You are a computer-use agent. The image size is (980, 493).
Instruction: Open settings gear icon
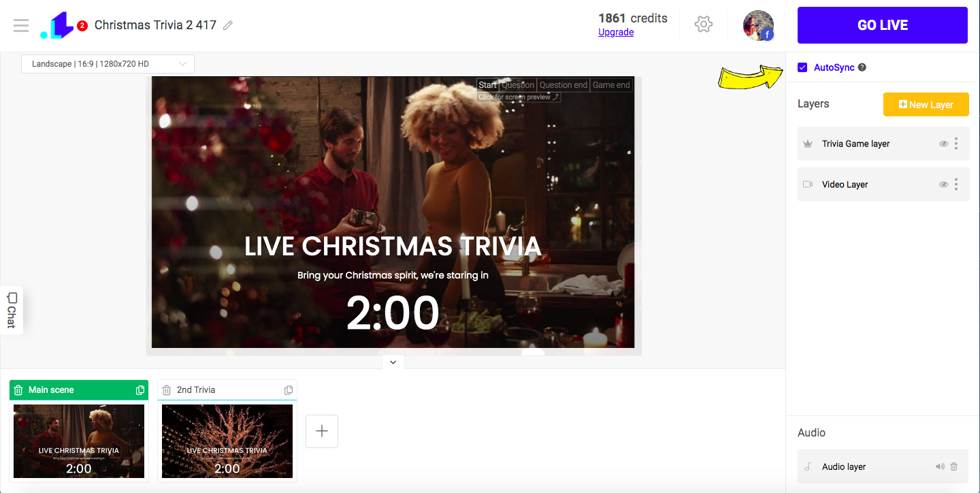tap(703, 25)
